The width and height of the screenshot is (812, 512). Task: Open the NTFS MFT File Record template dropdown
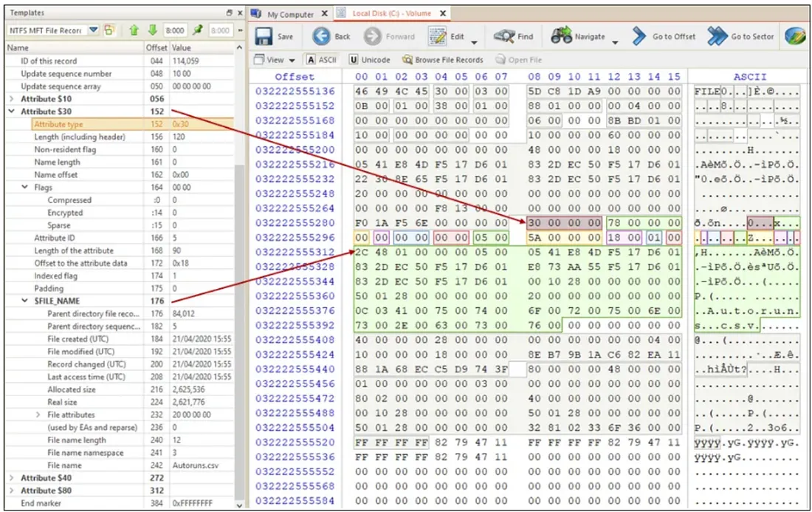click(x=93, y=30)
